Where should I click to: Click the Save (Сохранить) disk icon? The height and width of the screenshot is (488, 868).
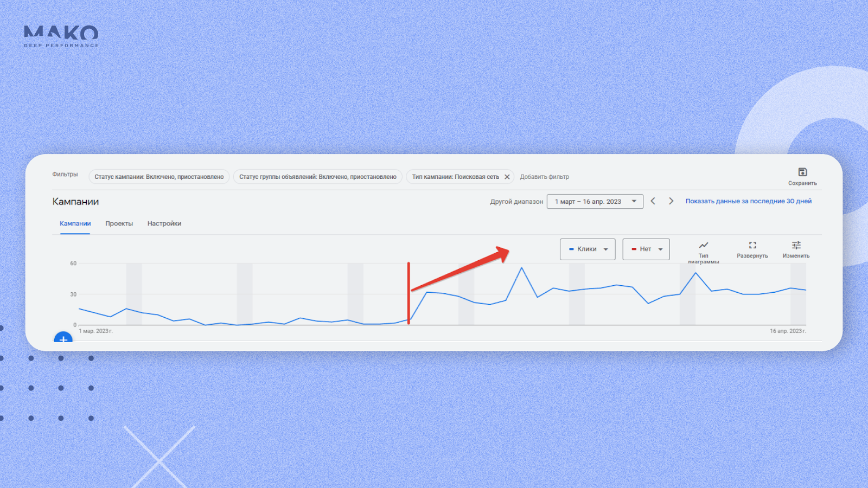pyautogui.click(x=802, y=172)
